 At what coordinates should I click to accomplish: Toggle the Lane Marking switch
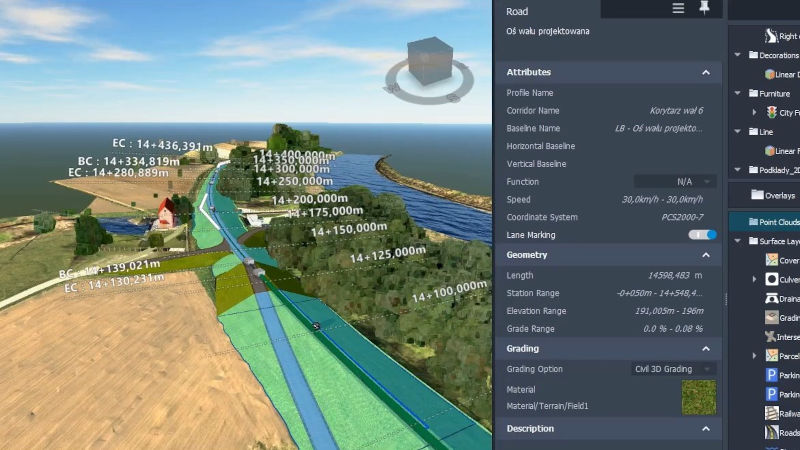click(x=703, y=235)
